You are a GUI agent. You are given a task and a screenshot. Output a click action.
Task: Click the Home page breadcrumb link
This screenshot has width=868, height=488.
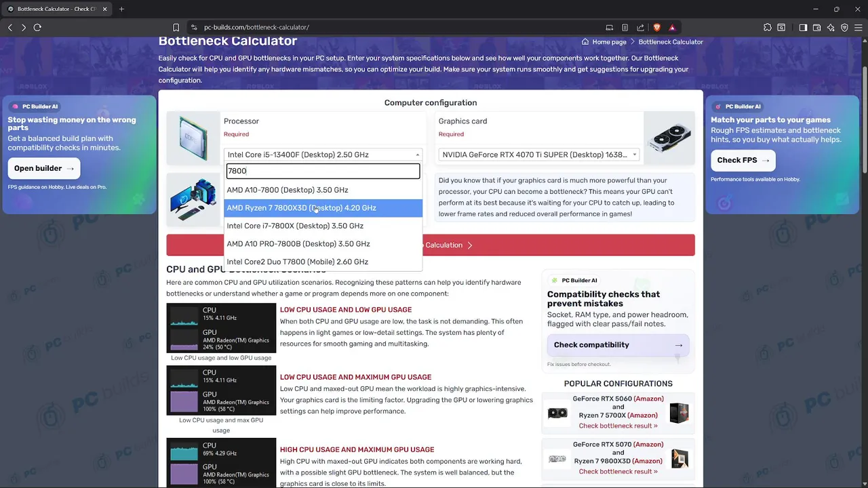click(x=604, y=42)
